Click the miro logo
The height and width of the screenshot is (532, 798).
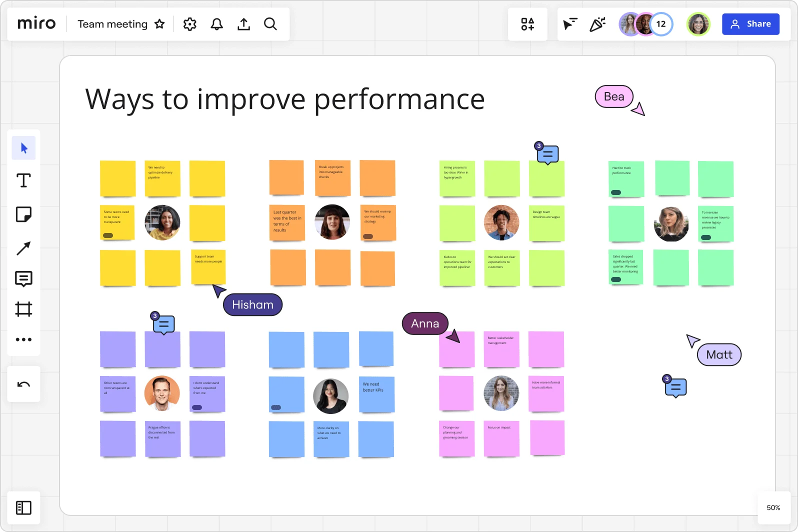[36, 23]
